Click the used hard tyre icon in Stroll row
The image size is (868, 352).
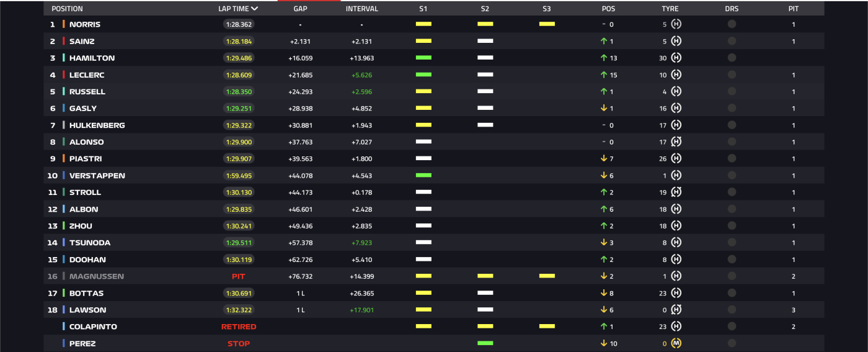tap(676, 192)
